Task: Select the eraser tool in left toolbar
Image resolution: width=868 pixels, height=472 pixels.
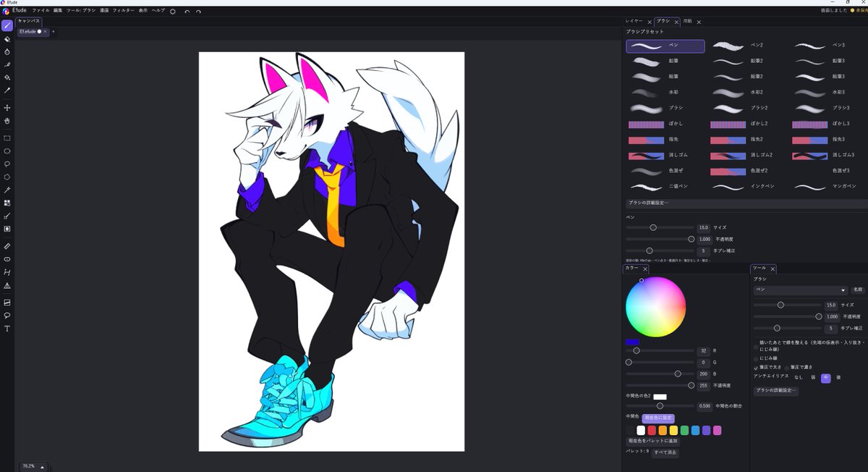Action: coord(7,39)
